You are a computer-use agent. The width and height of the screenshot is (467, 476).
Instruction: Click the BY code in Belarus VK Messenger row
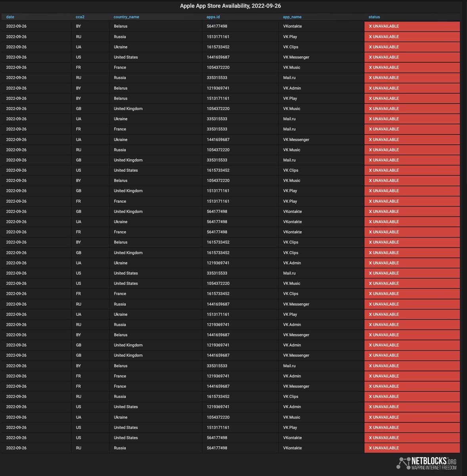click(x=78, y=335)
